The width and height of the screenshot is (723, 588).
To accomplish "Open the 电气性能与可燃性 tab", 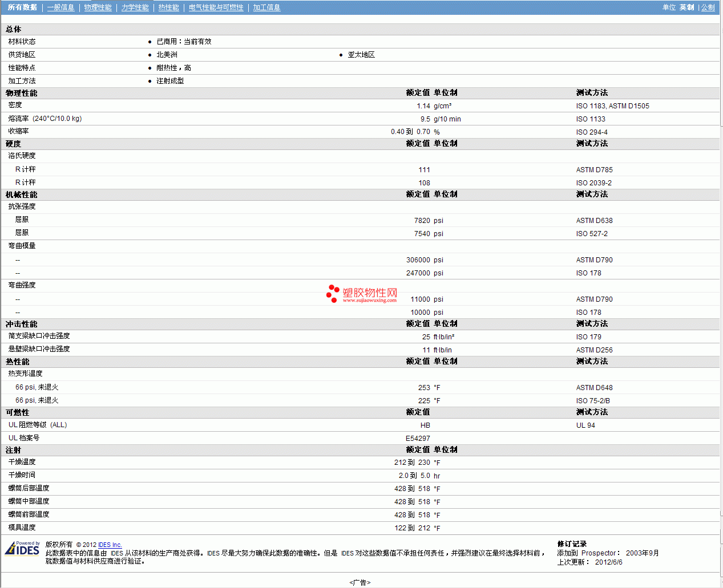I will 216,7.
